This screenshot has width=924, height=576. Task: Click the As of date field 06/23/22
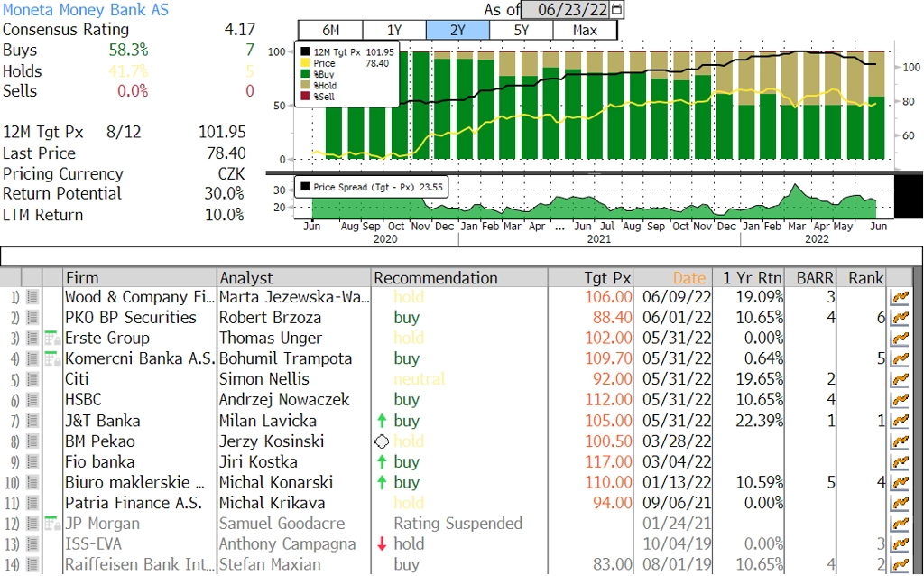(567, 9)
